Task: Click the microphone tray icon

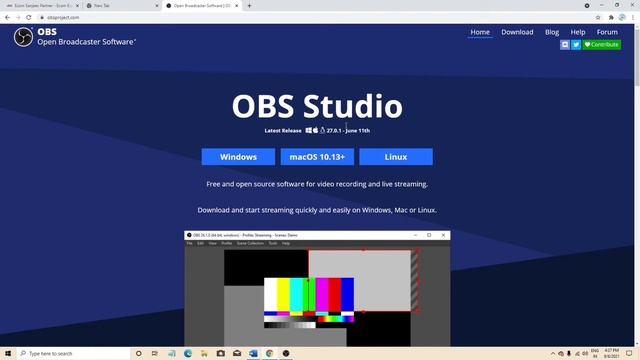Action: [569, 353]
